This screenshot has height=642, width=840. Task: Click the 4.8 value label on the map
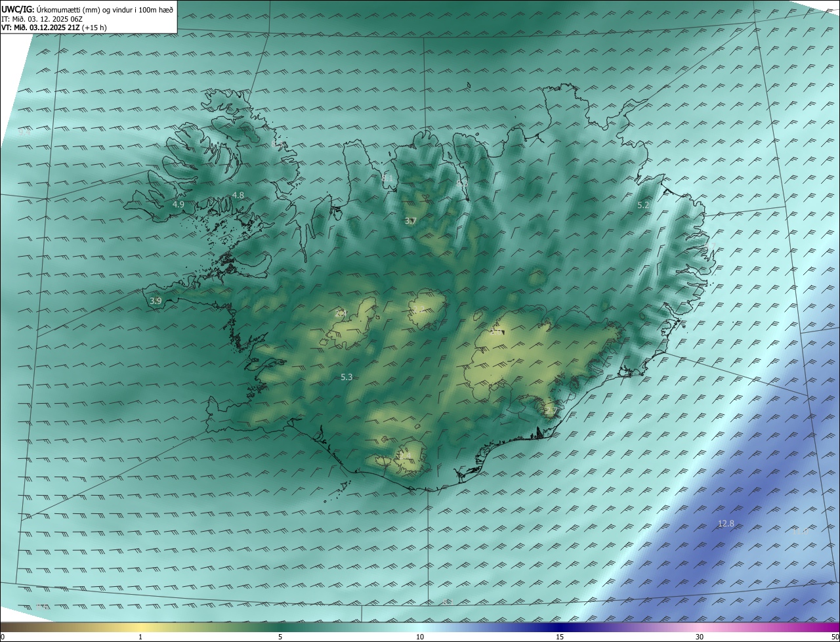tap(238, 196)
